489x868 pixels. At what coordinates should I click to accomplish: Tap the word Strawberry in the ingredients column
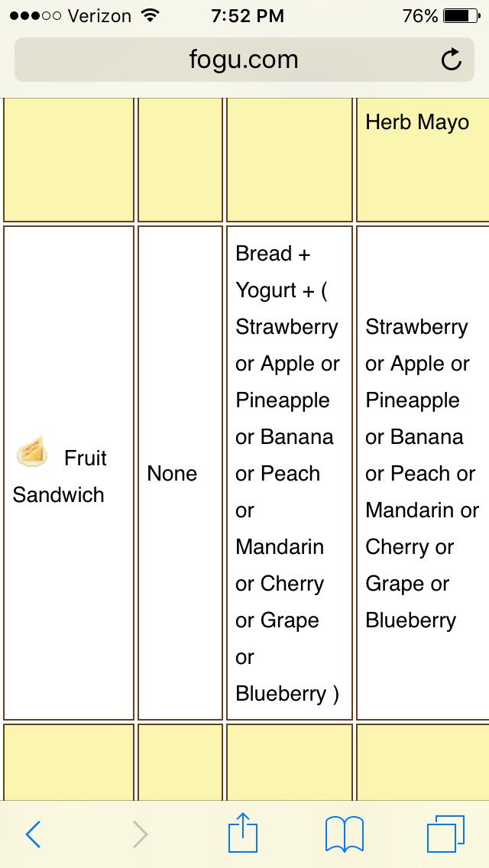click(287, 327)
